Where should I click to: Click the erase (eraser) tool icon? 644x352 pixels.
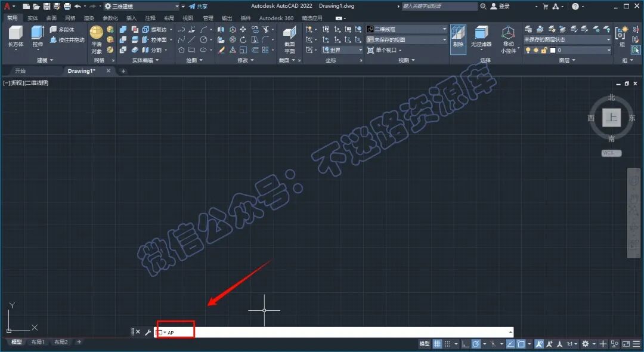pos(221,50)
